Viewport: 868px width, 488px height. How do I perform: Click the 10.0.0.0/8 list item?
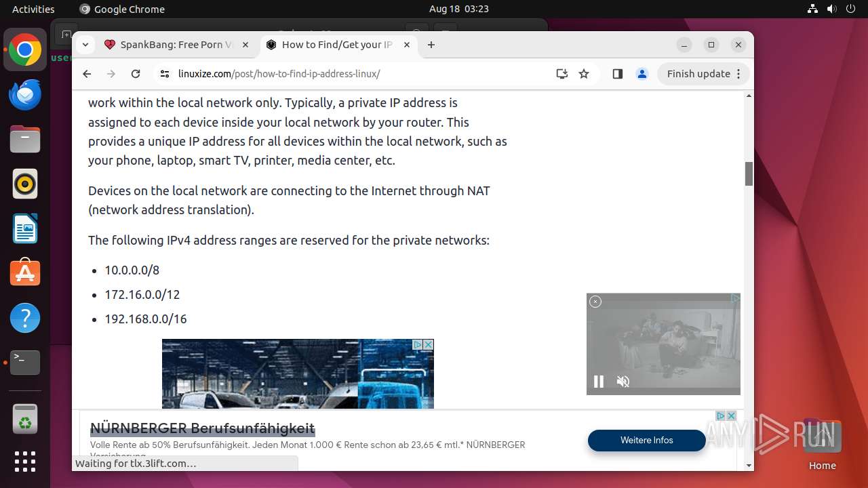pyautogui.click(x=132, y=270)
